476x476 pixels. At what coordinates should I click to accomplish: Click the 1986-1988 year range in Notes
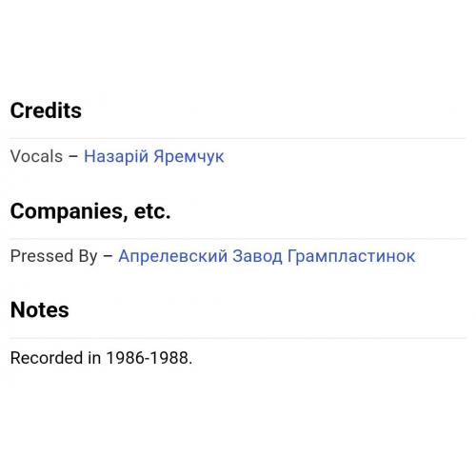coord(148,358)
